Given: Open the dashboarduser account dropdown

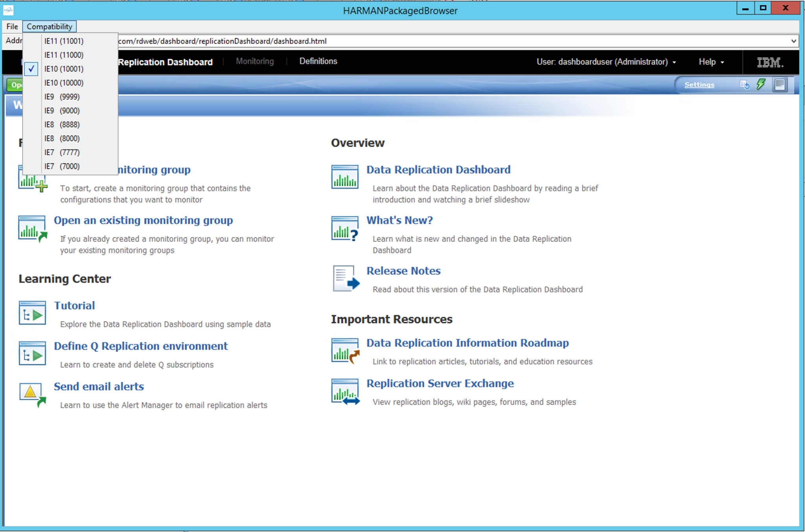Looking at the screenshot, I should pos(675,62).
